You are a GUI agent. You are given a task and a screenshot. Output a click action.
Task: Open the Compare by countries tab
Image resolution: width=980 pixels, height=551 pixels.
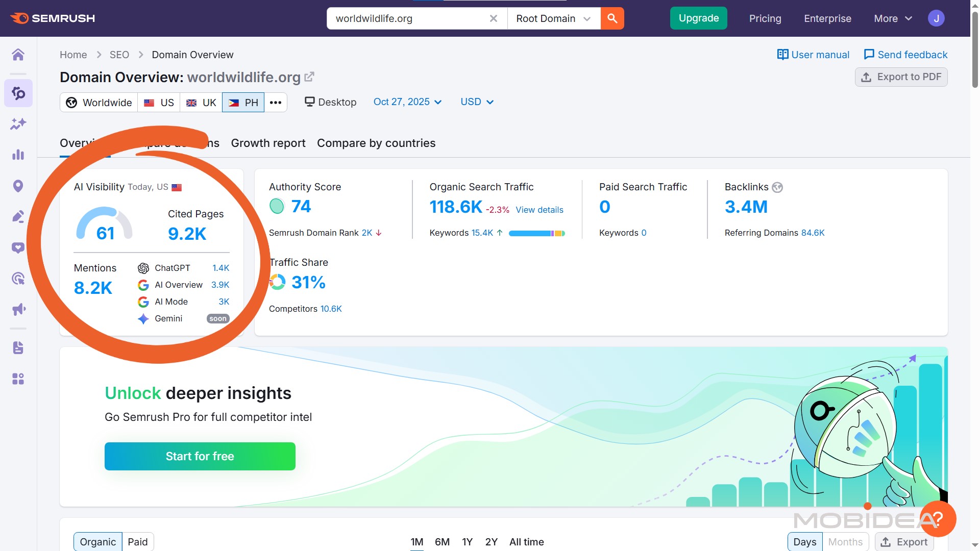tap(376, 143)
